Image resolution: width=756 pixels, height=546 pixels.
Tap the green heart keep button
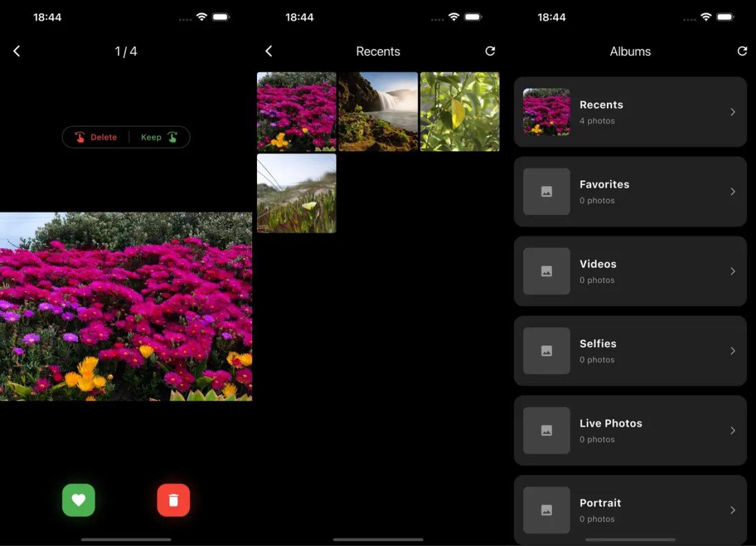tap(78, 500)
